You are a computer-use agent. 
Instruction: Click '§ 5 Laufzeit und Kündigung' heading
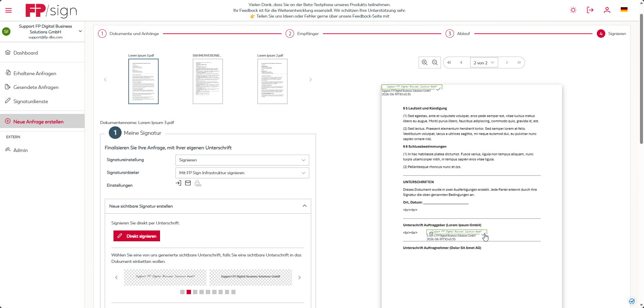[x=425, y=109]
